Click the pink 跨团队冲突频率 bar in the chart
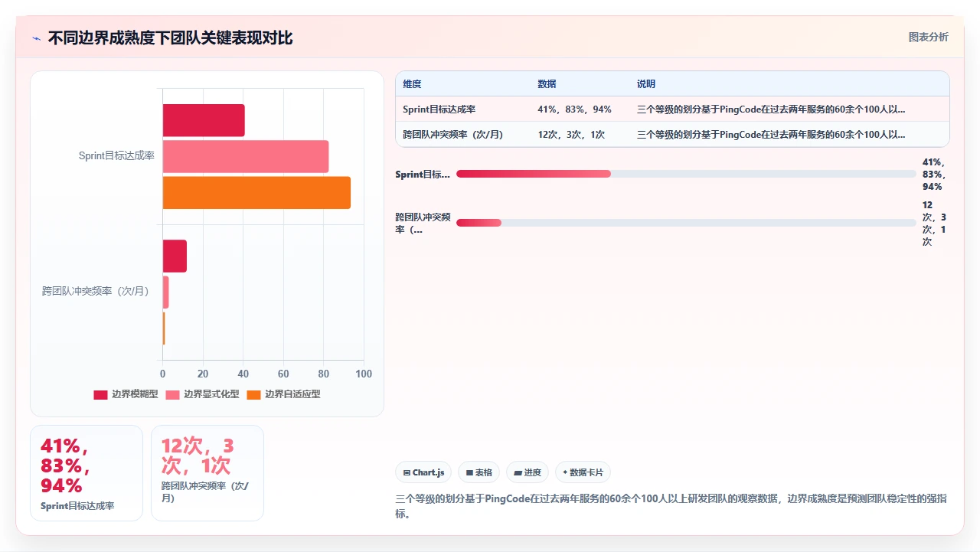Viewport: 980px width, 552px height. coord(165,292)
